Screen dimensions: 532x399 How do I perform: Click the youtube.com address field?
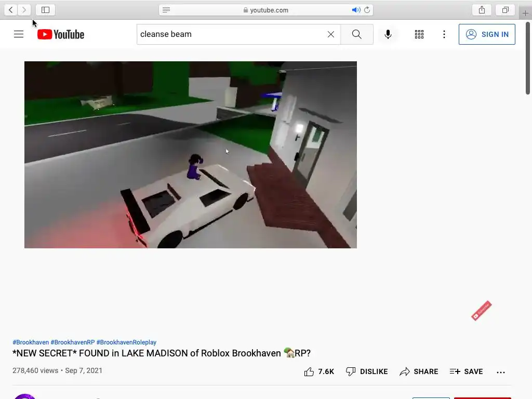[266, 10]
